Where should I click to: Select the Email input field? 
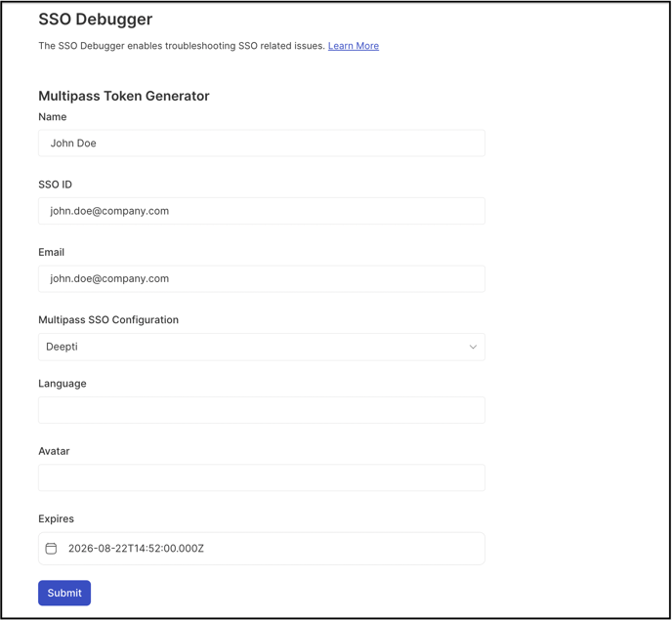262,278
